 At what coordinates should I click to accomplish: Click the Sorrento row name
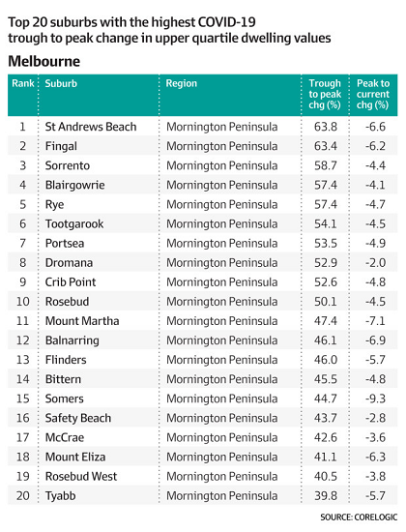68,165
